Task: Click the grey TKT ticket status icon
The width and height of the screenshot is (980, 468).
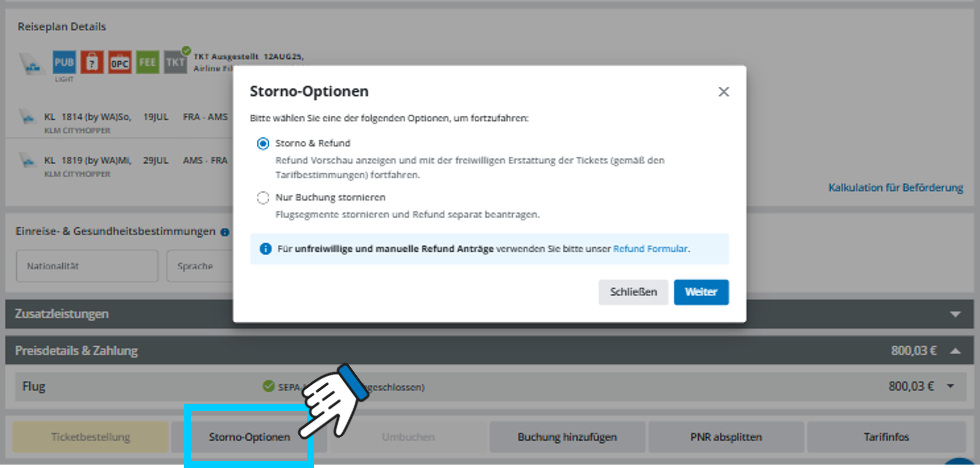Action: pyautogui.click(x=175, y=62)
